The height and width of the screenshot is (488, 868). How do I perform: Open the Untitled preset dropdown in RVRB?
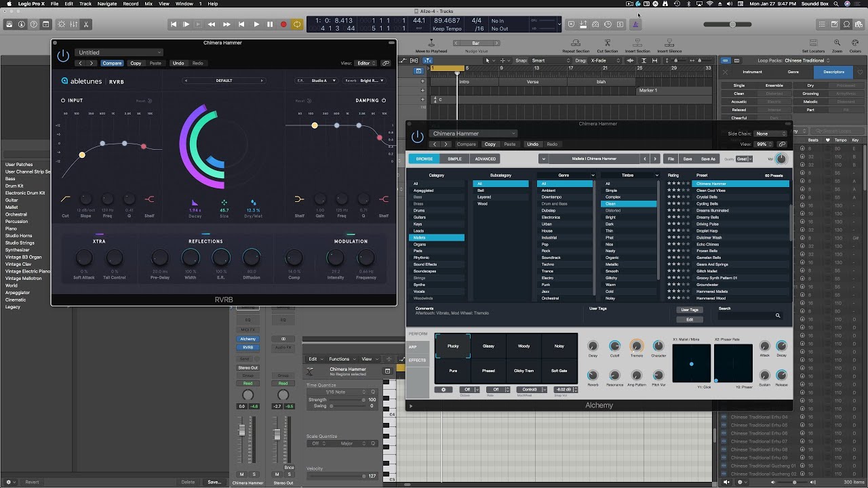coord(119,52)
